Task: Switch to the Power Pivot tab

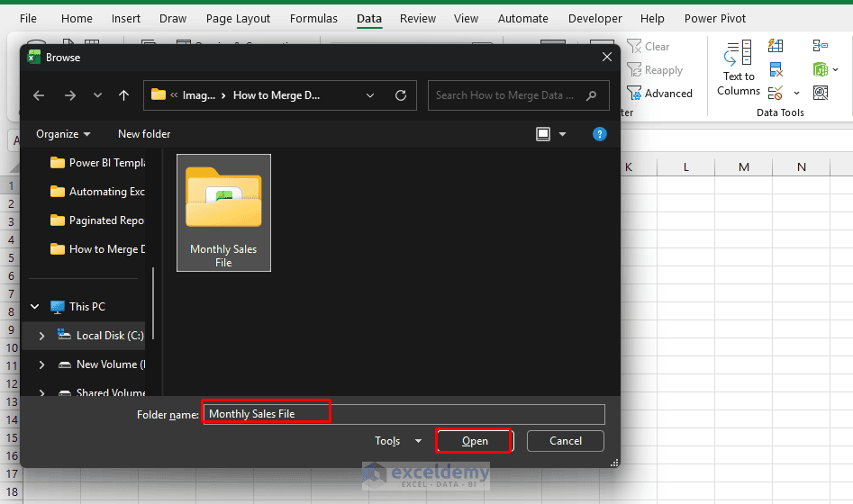Action: click(715, 19)
